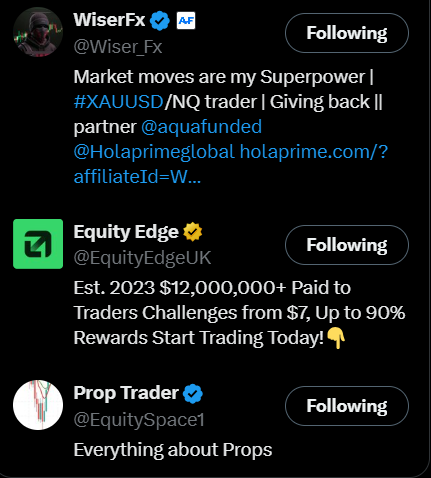Unfollow WiserFx via Following button
This screenshot has width=431, height=478.
[347, 33]
